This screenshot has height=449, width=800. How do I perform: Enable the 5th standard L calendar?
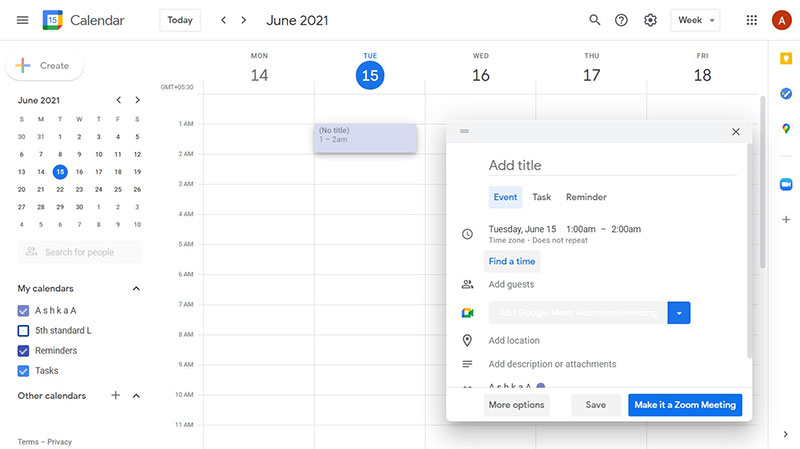click(x=24, y=331)
